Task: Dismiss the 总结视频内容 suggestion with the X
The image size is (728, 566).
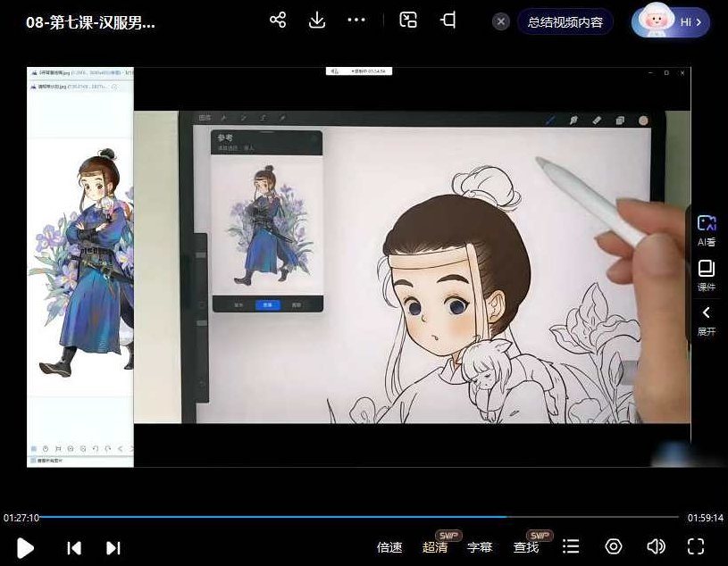Action: pos(502,21)
